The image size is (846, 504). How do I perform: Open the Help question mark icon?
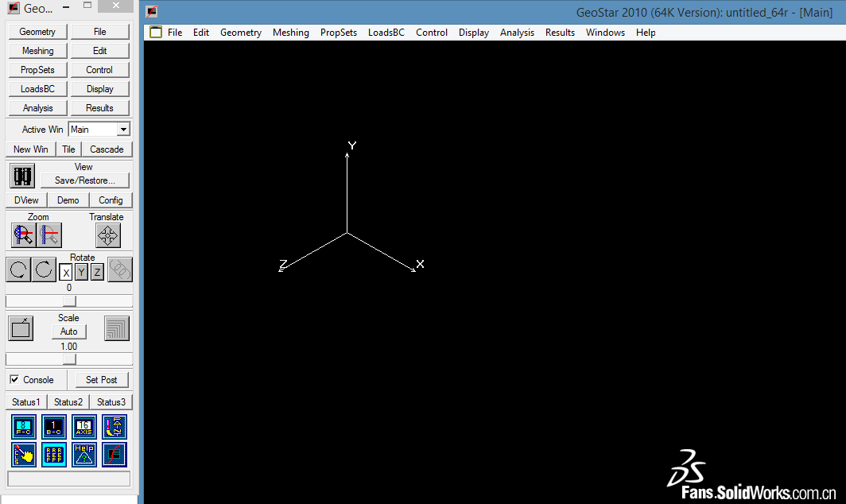pos(84,455)
